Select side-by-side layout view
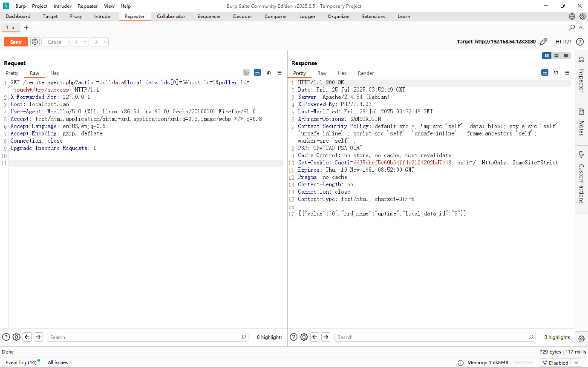The image size is (588, 368). tap(547, 56)
